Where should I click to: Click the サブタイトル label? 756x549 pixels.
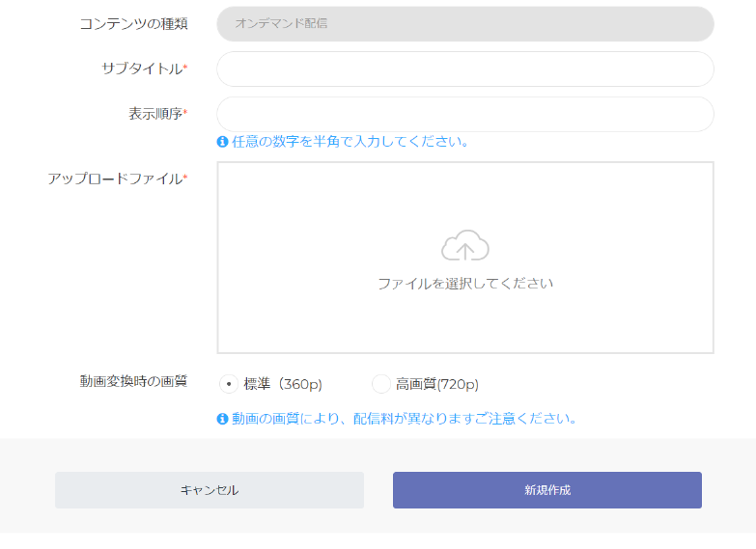[145, 69]
